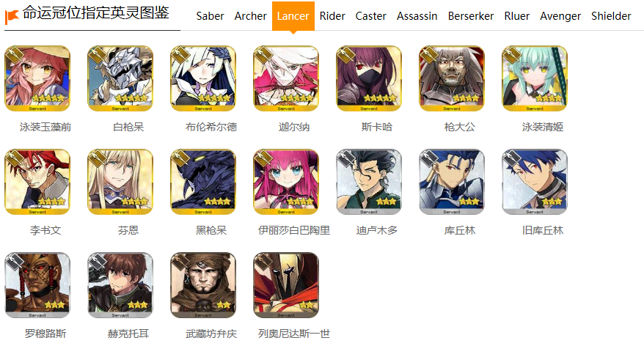644x346 pixels.
Task: Click the 迪卢木多 silver servant icon
Action: [369, 182]
